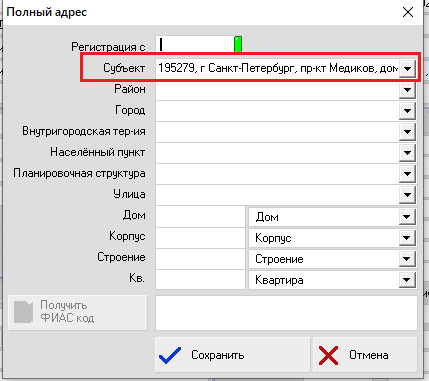Focus the Регистрация с date field
This screenshot has width=429, height=381.
195,44
